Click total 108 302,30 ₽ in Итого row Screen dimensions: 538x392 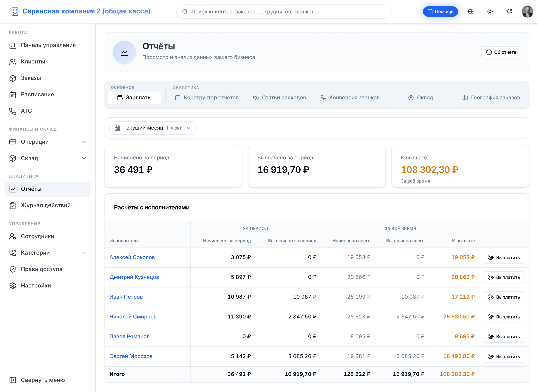457,374
